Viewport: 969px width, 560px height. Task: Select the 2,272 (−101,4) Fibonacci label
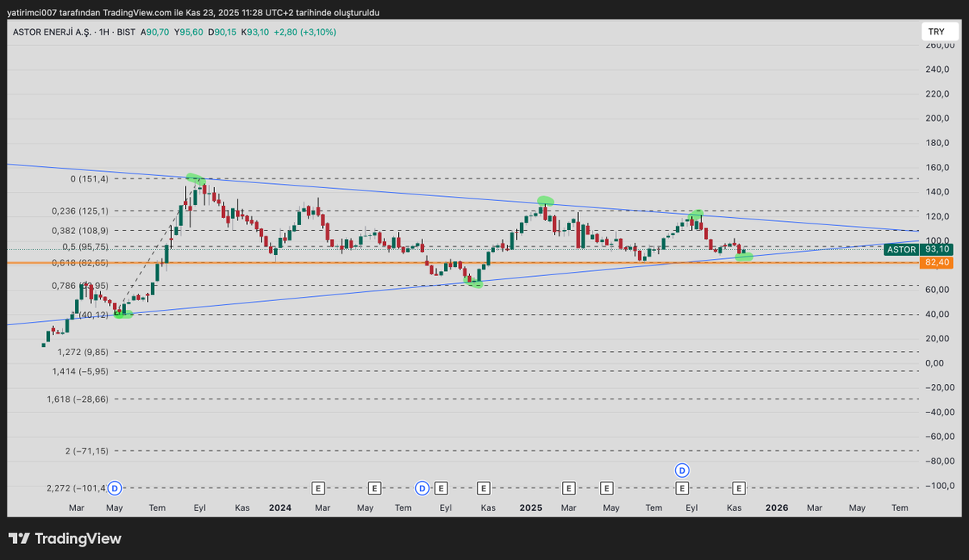click(x=75, y=488)
